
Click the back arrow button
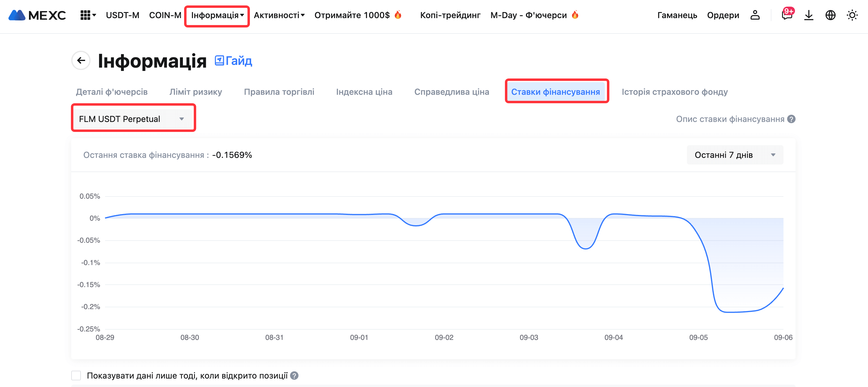pos(81,60)
